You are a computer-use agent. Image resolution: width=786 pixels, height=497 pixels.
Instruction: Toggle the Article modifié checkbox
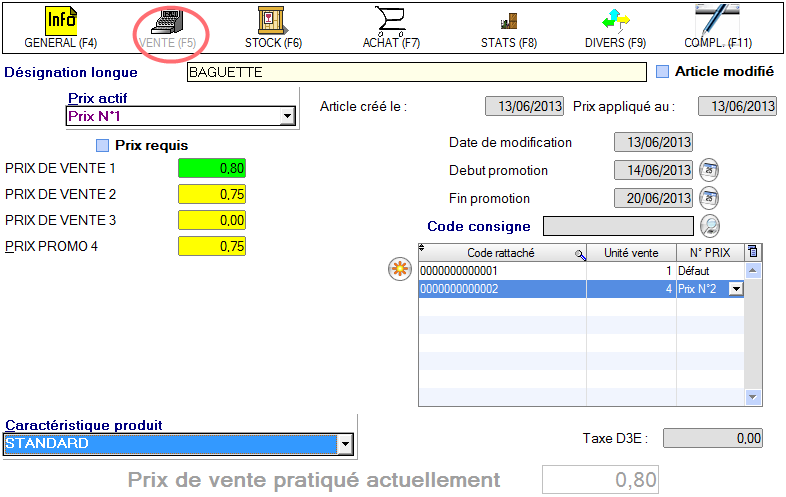(x=662, y=72)
